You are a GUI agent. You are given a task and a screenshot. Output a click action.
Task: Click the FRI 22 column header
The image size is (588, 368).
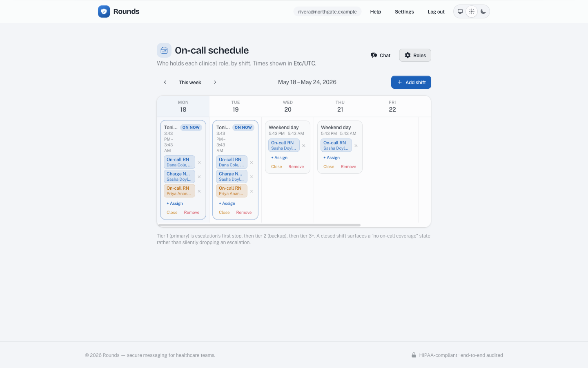point(392,106)
